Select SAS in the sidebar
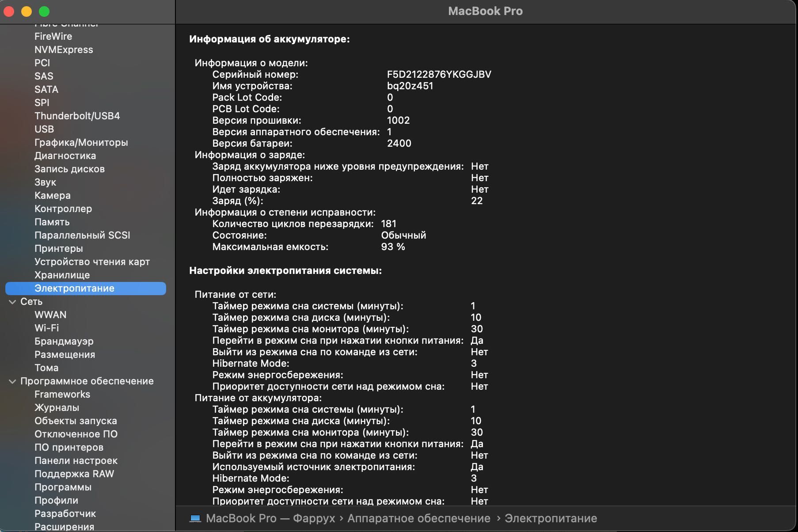 coord(44,76)
